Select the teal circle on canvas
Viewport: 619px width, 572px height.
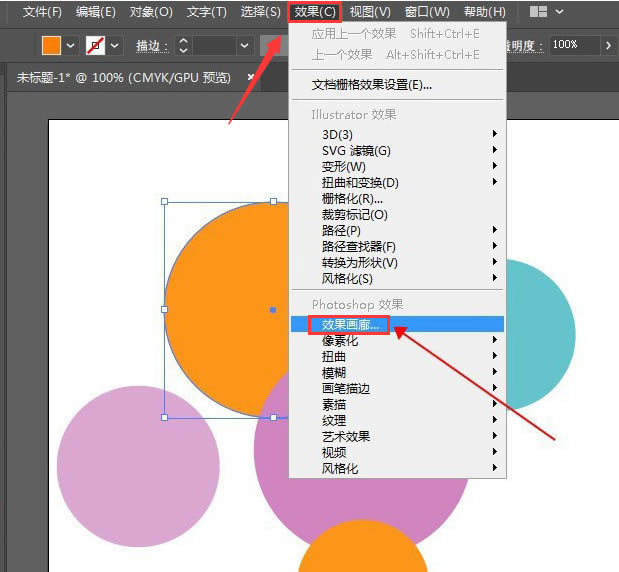tap(541, 334)
